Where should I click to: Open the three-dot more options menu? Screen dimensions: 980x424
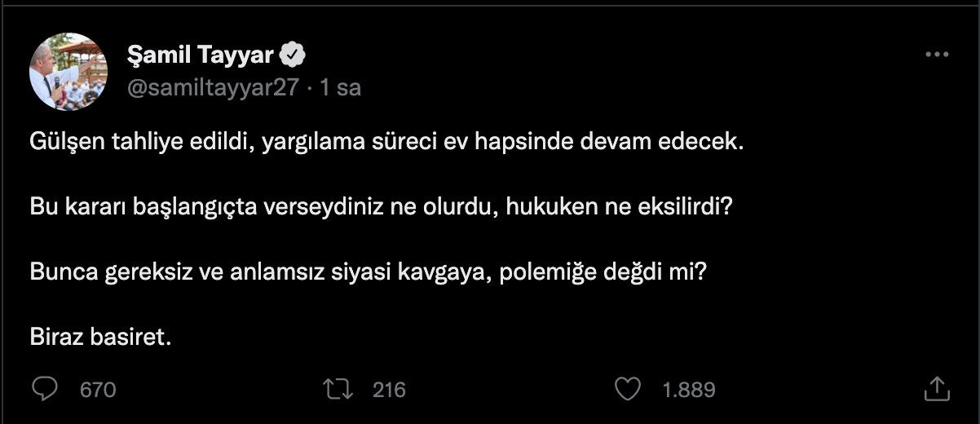[936, 55]
